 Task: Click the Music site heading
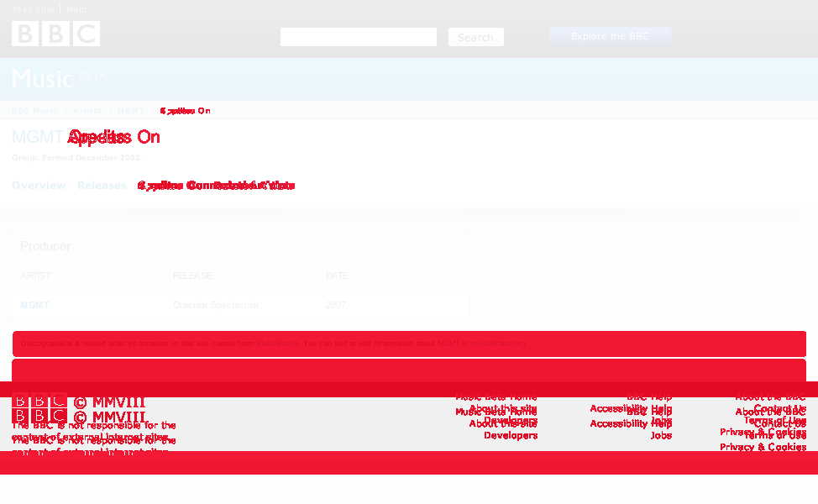click(x=42, y=79)
